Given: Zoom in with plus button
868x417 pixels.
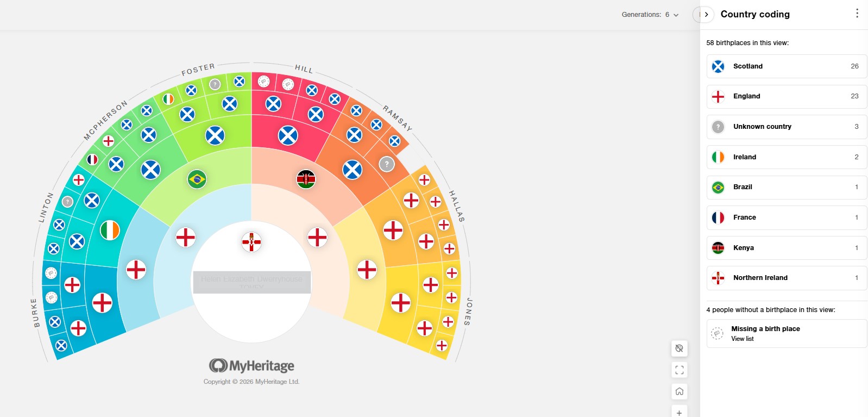Looking at the screenshot, I should coord(679,413).
